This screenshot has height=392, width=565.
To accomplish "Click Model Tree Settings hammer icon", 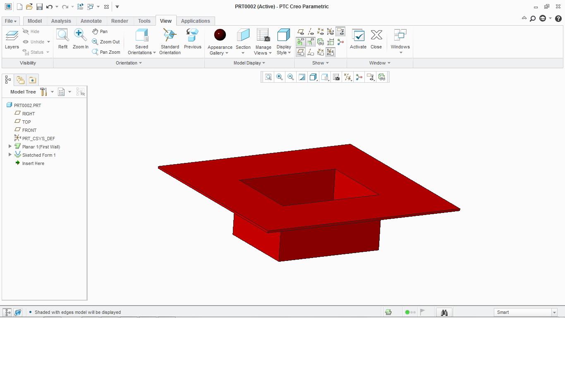I will click(43, 92).
